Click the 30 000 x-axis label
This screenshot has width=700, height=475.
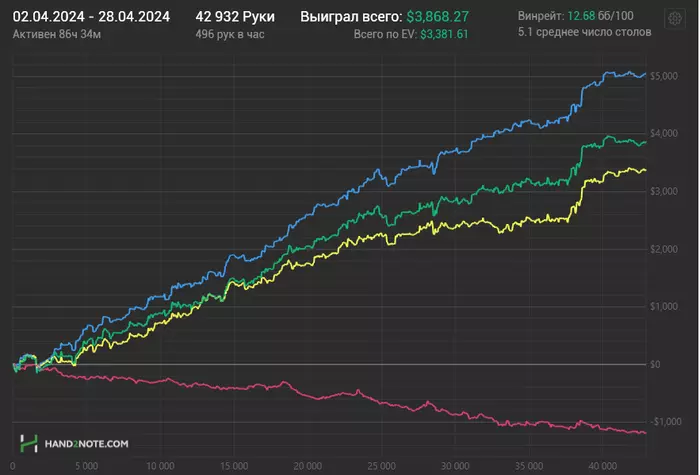click(x=455, y=466)
